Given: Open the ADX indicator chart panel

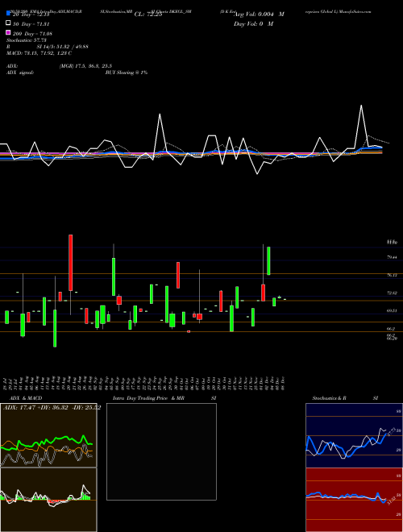Looking at the screenshot, I should point(48,435).
